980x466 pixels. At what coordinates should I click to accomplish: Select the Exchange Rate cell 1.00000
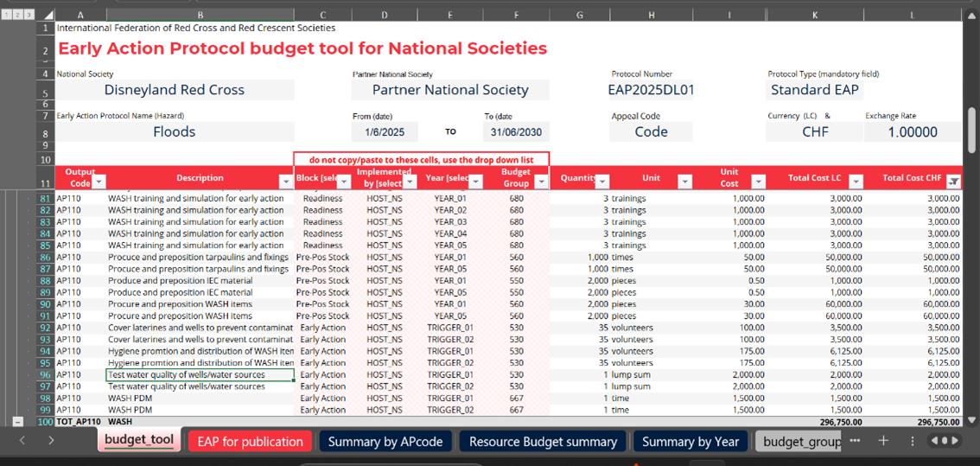(x=913, y=132)
